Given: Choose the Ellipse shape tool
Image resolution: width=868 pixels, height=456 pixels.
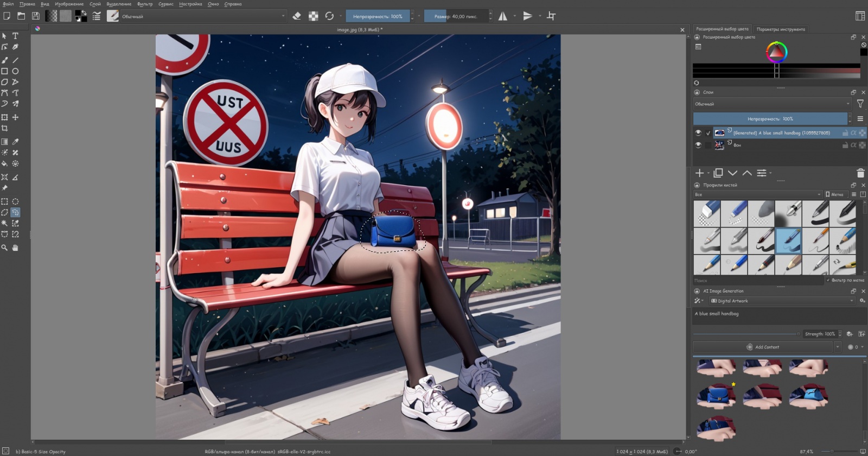Looking at the screenshot, I should (15, 71).
